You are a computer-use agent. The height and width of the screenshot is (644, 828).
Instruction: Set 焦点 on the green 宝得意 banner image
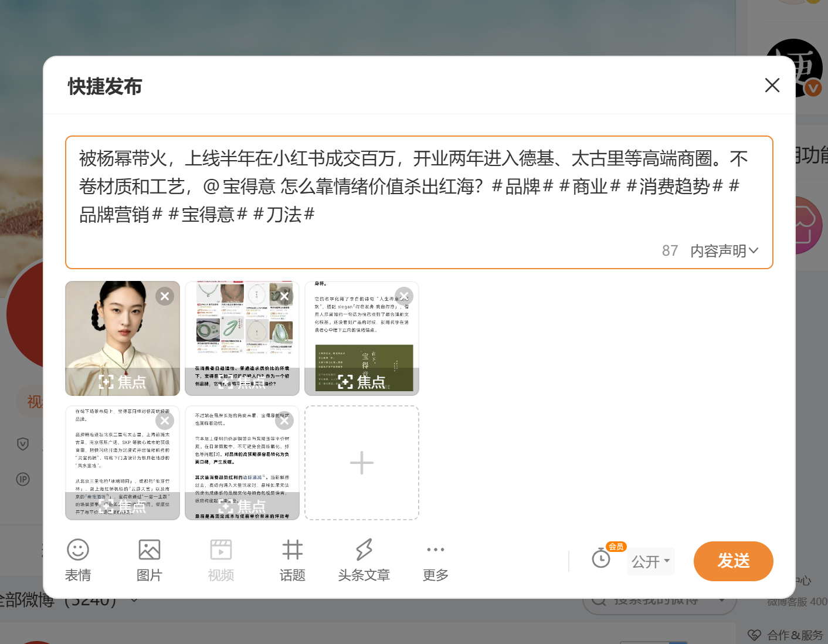pyautogui.click(x=362, y=382)
